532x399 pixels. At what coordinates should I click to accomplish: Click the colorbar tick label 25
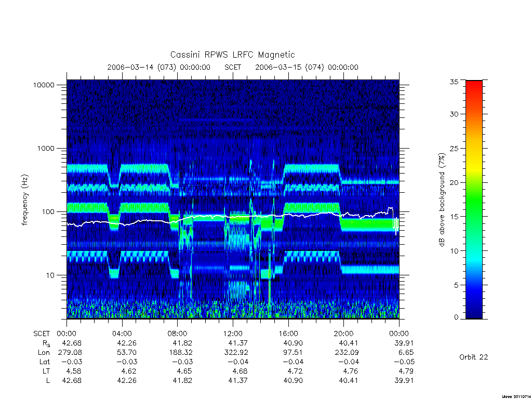click(454, 148)
